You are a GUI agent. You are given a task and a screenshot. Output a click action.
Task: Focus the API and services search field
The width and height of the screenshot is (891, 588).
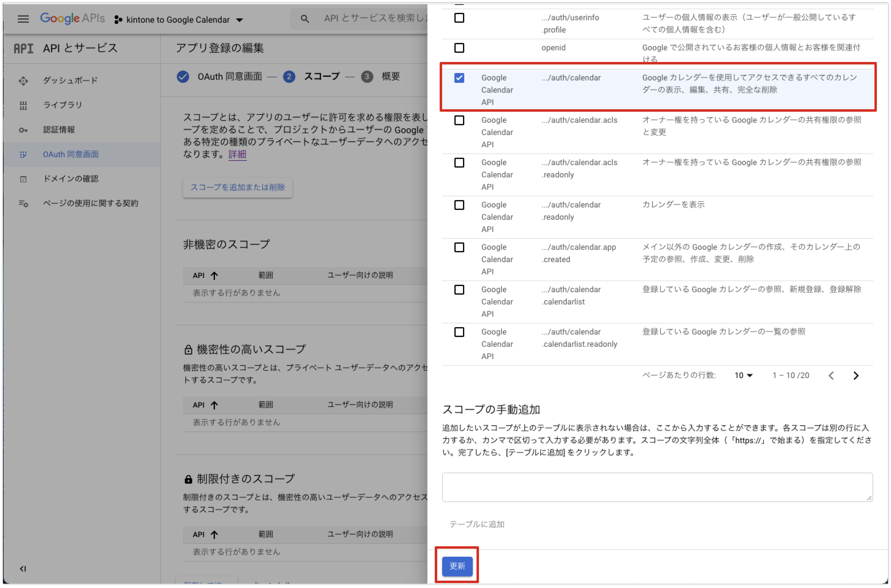click(375, 18)
